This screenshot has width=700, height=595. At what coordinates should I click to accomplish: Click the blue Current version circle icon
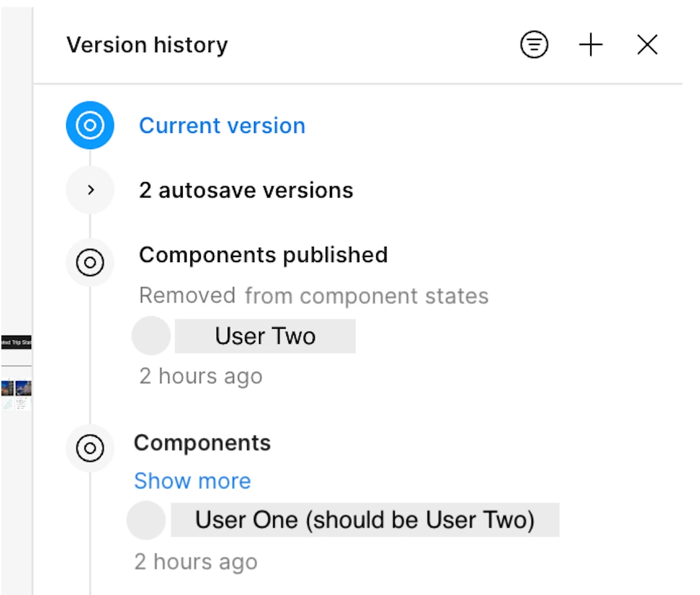[90, 125]
